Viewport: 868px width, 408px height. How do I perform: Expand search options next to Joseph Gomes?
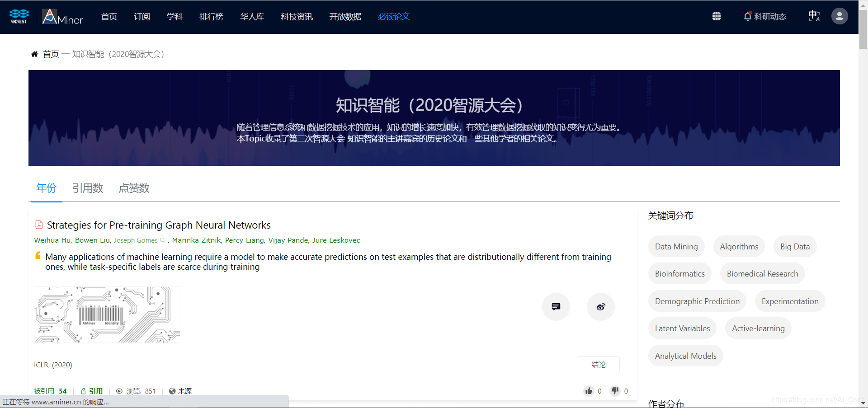click(163, 240)
